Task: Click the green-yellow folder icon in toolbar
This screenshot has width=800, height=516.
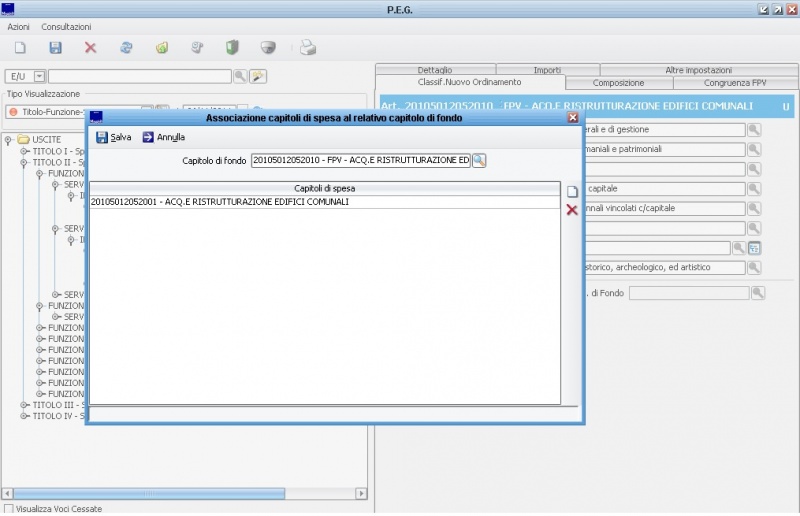Action: [x=162, y=48]
